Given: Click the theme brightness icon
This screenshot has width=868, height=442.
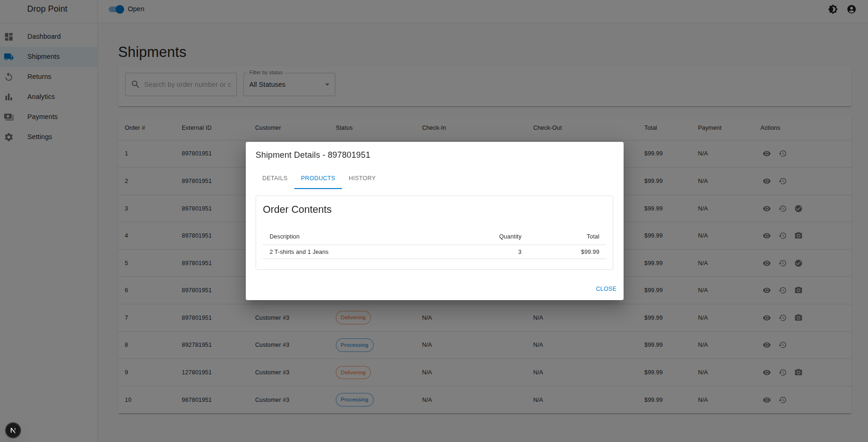Looking at the screenshot, I should click(833, 9).
